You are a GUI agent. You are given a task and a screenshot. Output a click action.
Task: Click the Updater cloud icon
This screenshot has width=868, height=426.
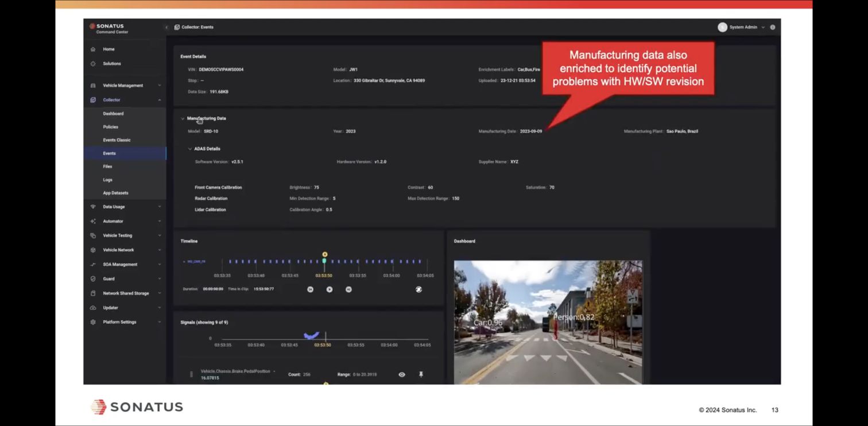(x=93, y=308)
